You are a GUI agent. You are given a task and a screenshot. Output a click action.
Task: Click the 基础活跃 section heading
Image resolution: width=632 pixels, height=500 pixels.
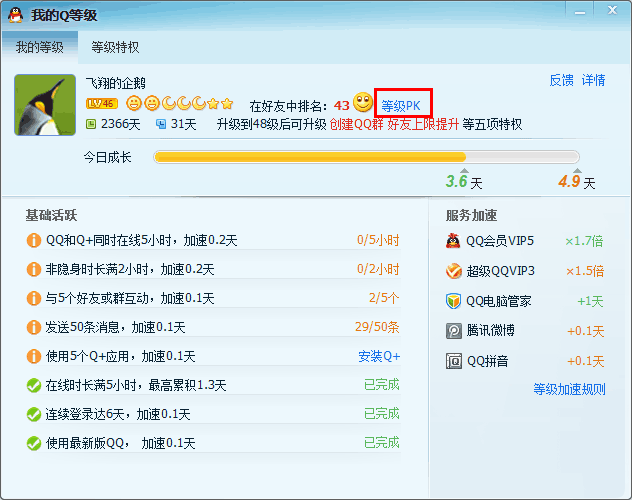click(x=51, y=215)
